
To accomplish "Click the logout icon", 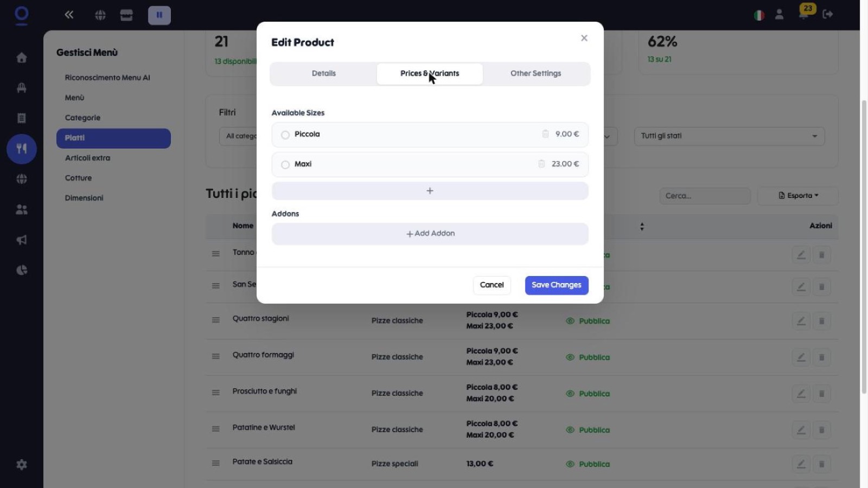I will click(x=828, y=15).
